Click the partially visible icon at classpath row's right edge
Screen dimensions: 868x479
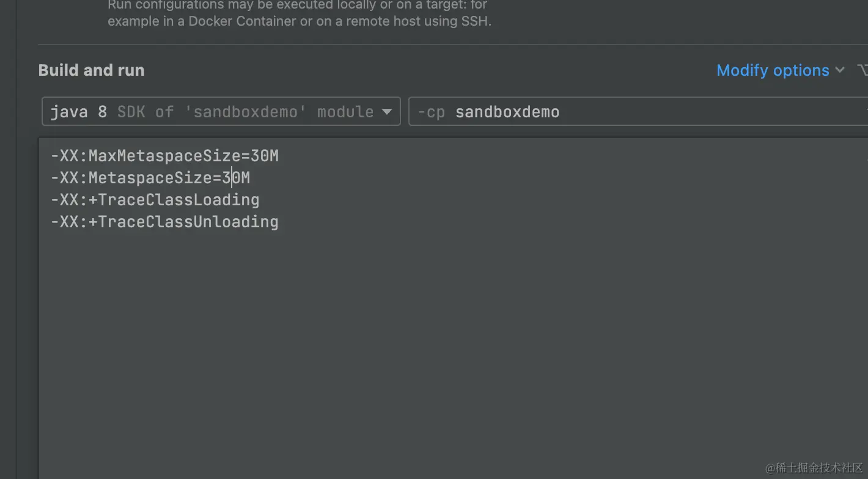pos(864,111)
